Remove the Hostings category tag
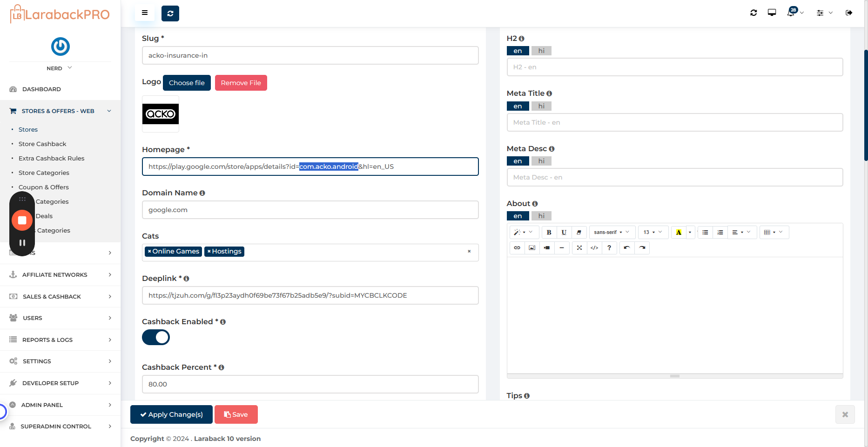 tap(209, 251)
